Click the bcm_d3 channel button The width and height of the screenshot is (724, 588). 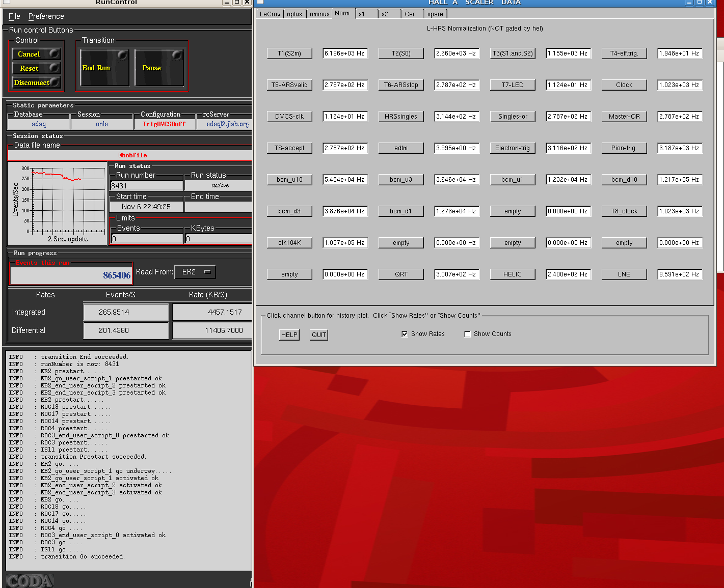(289, 211)
